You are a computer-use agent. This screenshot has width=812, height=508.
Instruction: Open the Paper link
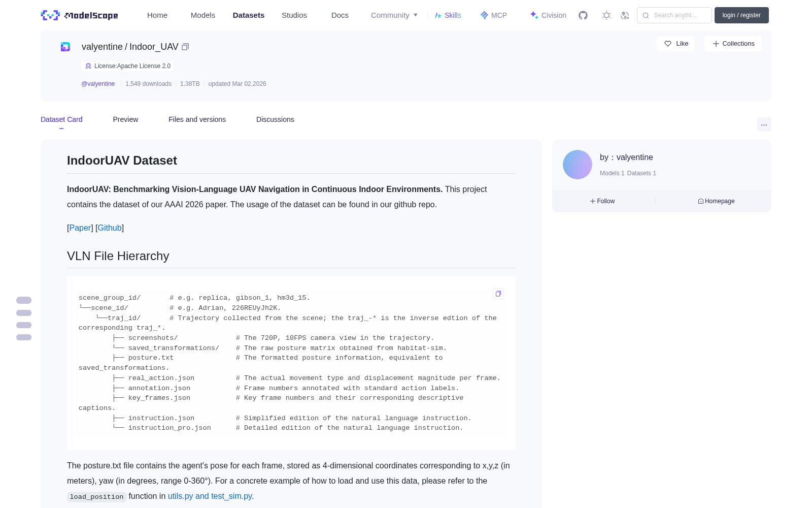point(80,228)
